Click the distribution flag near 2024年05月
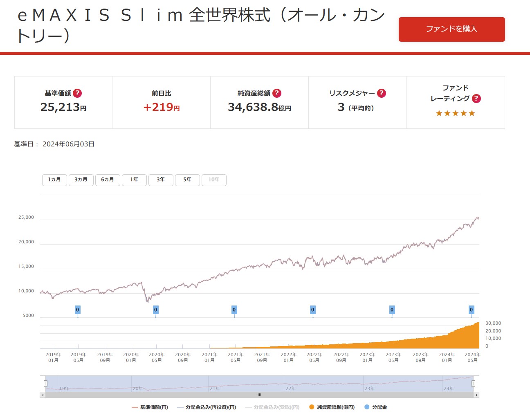This screenshot has width=530, height=420. pos(471,310)
